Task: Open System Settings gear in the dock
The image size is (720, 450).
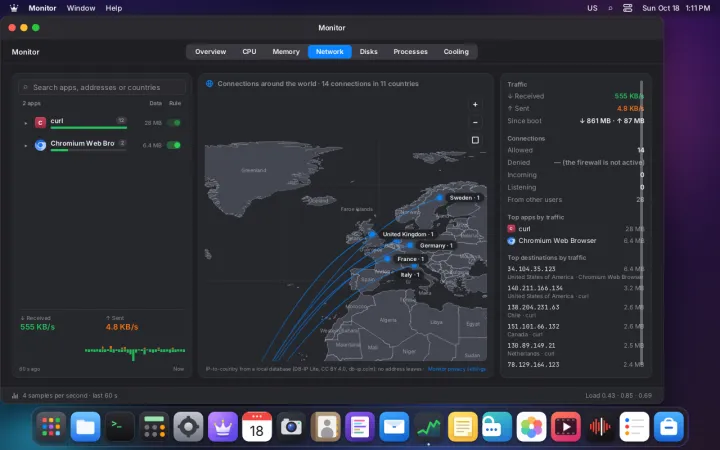Action: tap(188, 427)
